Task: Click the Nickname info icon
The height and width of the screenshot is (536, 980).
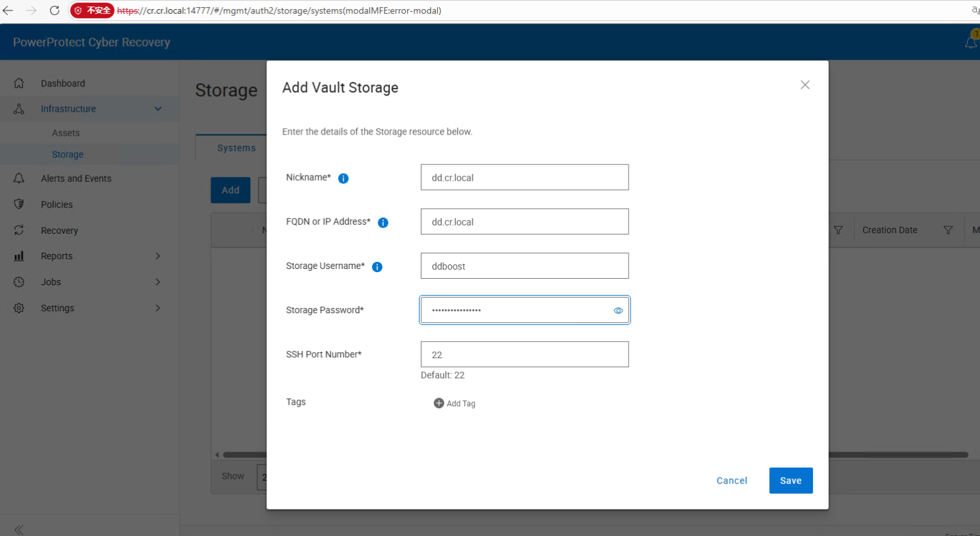Action: coord(344,178)
